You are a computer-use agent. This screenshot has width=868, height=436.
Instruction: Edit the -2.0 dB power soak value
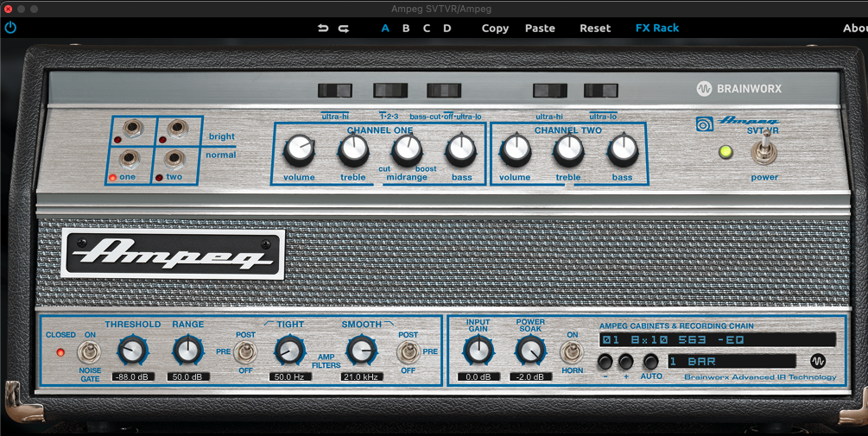[x=531, y=376]
